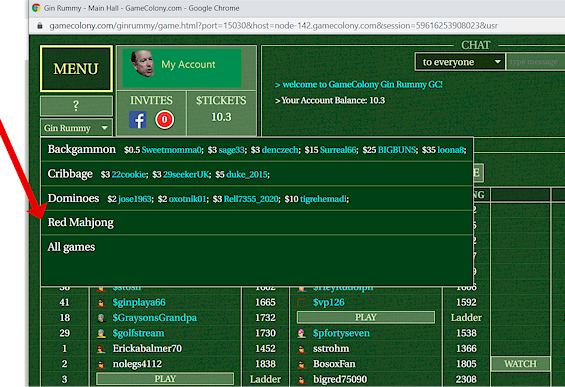Click rating 2308 for bigred75090
The width and height of the screenshot is (565, 387).
[466, 379]
